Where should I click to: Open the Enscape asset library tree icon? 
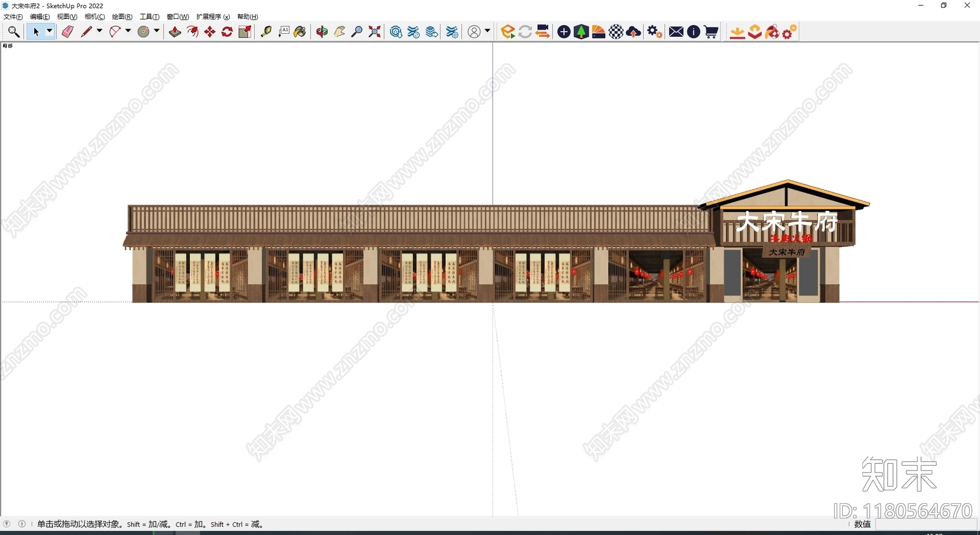(581, 32)
